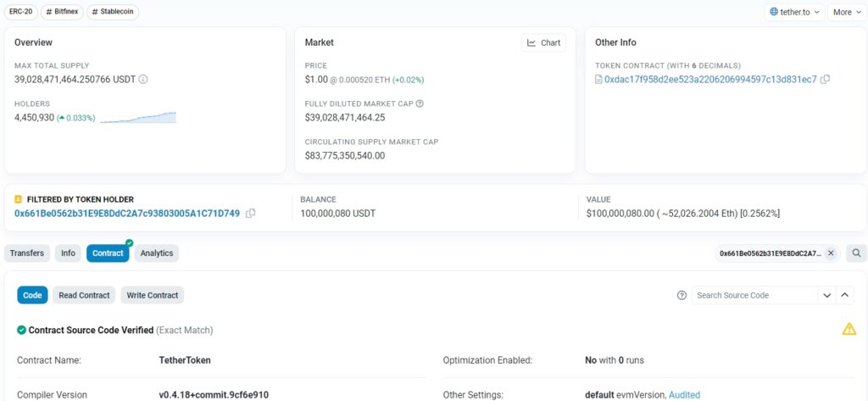Click the $100,000,080.00 value text
The width and height of the screenshot is (868, 401).
click(x=620, y=214)
